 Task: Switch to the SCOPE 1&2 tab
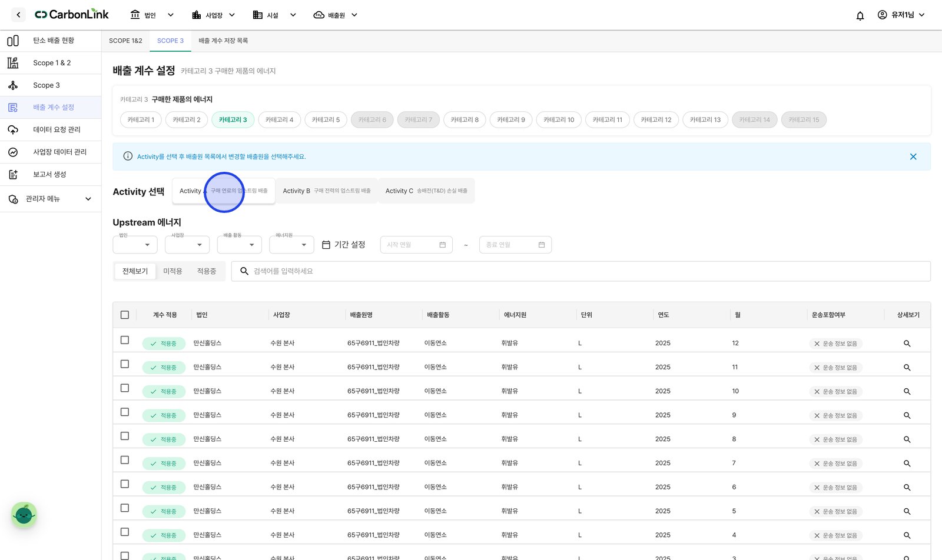[125, 41]
